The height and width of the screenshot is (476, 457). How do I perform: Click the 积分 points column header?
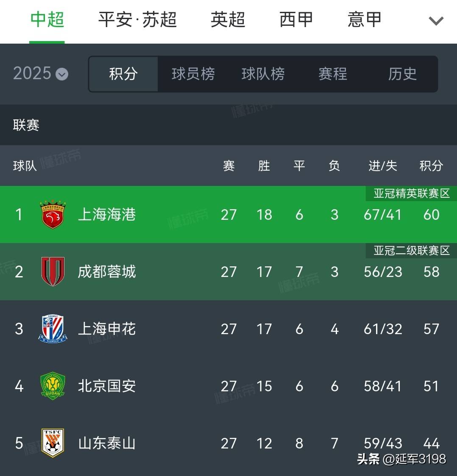(x=431, y=166)
